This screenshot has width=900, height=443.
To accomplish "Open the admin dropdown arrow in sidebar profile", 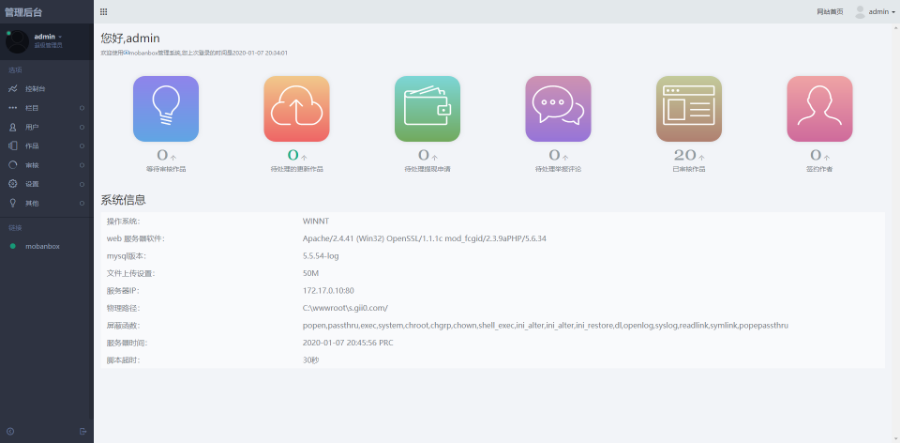I will tap(60, 37).
